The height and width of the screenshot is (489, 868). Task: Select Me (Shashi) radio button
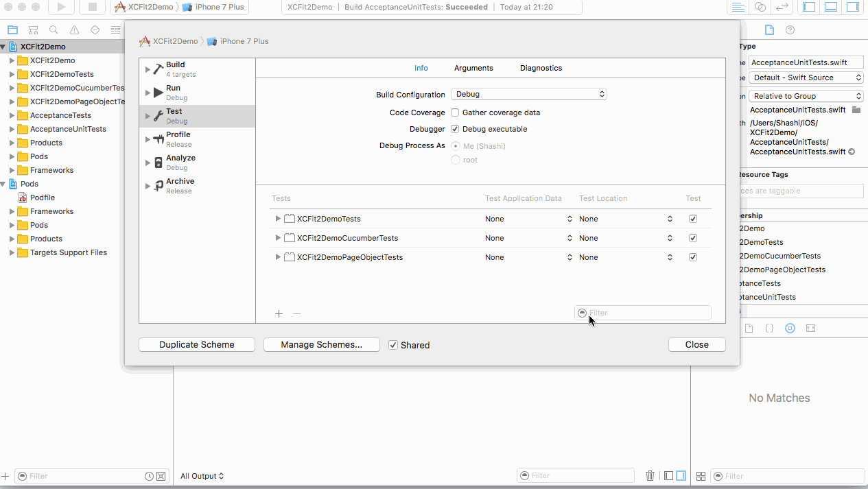pyautogui.click(x=456, y=146)
